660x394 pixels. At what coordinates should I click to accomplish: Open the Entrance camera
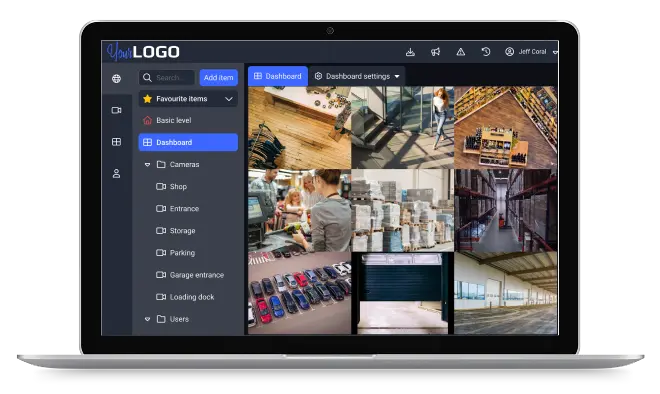[x=184, y=209]
